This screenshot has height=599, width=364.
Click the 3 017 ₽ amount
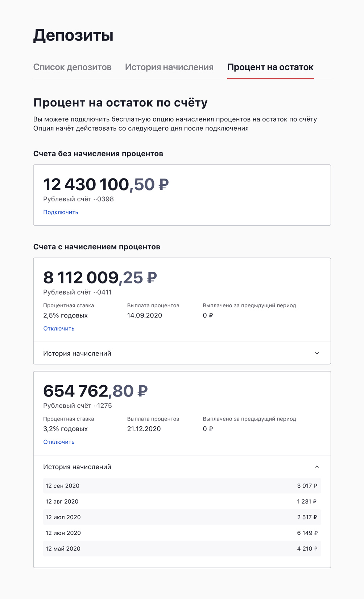307,485
